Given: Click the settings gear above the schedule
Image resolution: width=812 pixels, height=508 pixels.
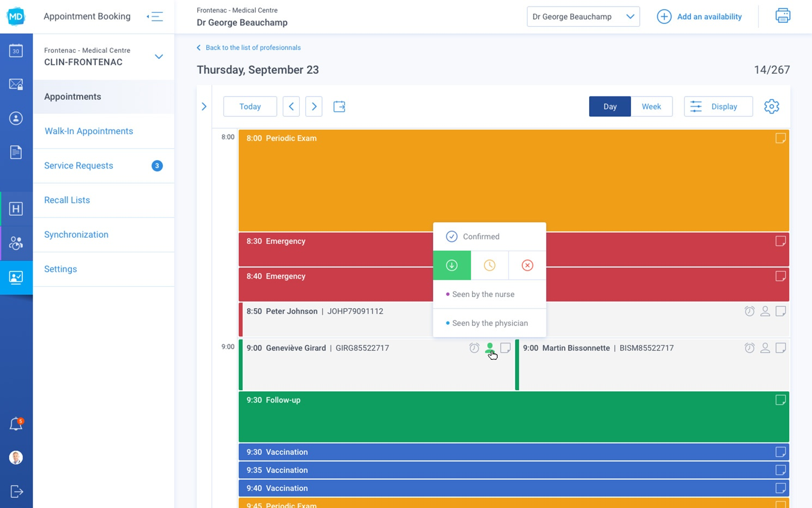Looking at the screenshot, I should click(772, 106).
